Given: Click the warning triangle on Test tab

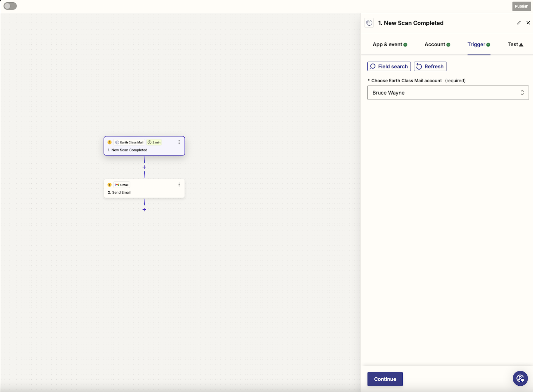Looking at the screenshot, I should pyautogui.click(x=521, y=45).
